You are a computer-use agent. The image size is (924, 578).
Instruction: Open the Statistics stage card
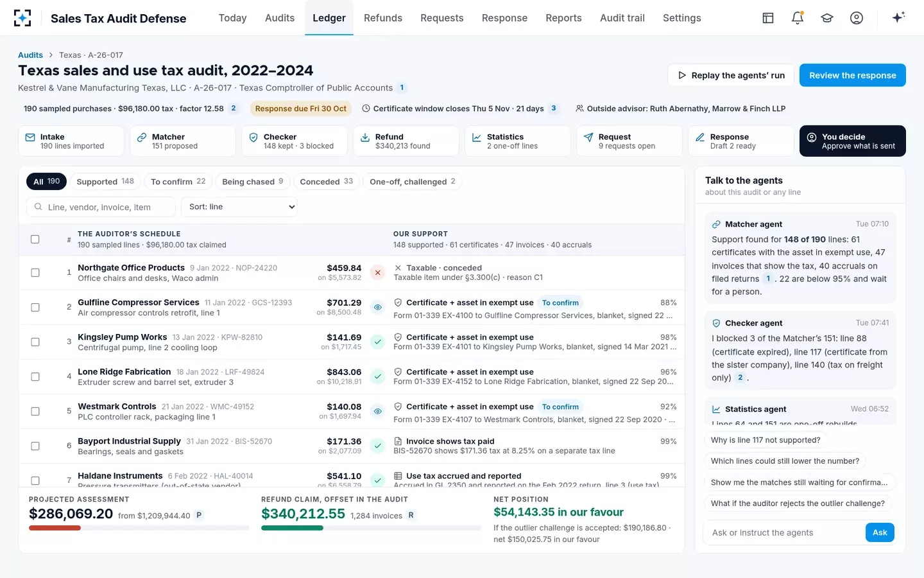pyautogui.click(x=518, y=141)
